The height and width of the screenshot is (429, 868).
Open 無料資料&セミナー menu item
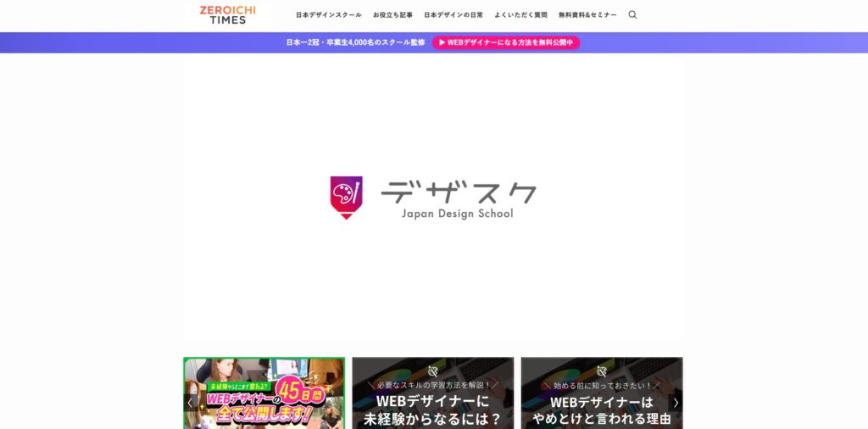point(587,15)
